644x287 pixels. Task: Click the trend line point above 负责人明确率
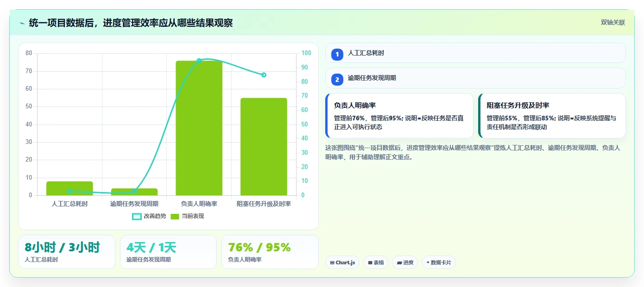(199, 61)
